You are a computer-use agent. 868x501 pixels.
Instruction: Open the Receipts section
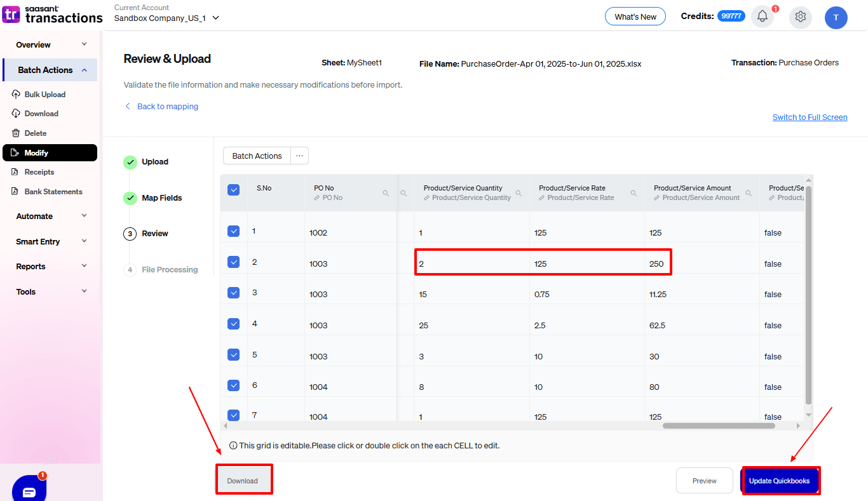click(x=41, y=171)
